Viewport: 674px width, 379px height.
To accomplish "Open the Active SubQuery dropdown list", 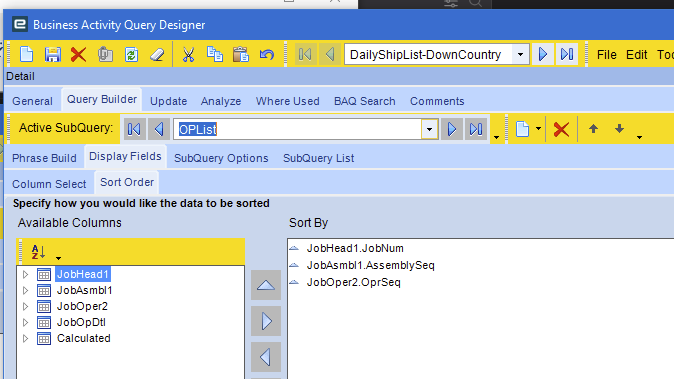I will pyautogui.click(x=429, y=129).
